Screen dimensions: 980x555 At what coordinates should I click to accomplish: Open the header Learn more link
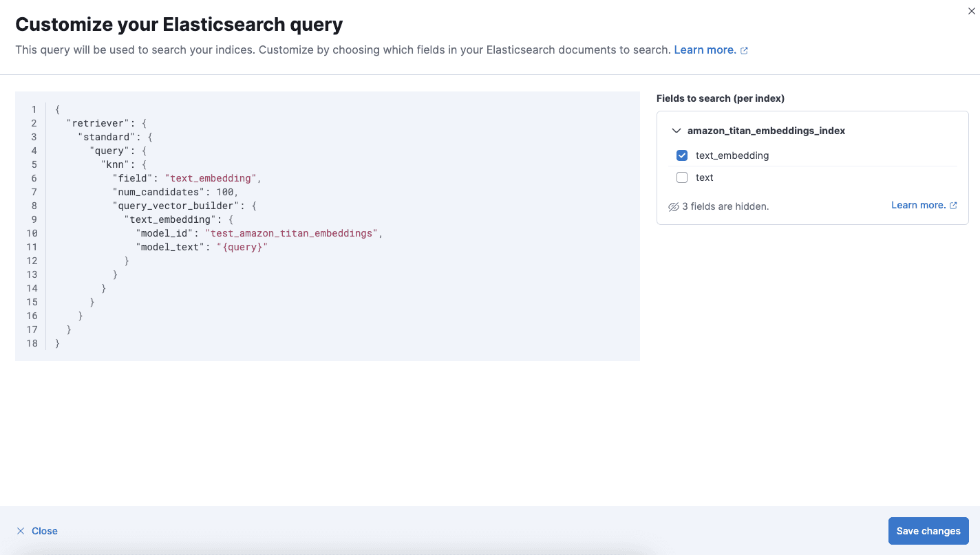tap(705, 50)
